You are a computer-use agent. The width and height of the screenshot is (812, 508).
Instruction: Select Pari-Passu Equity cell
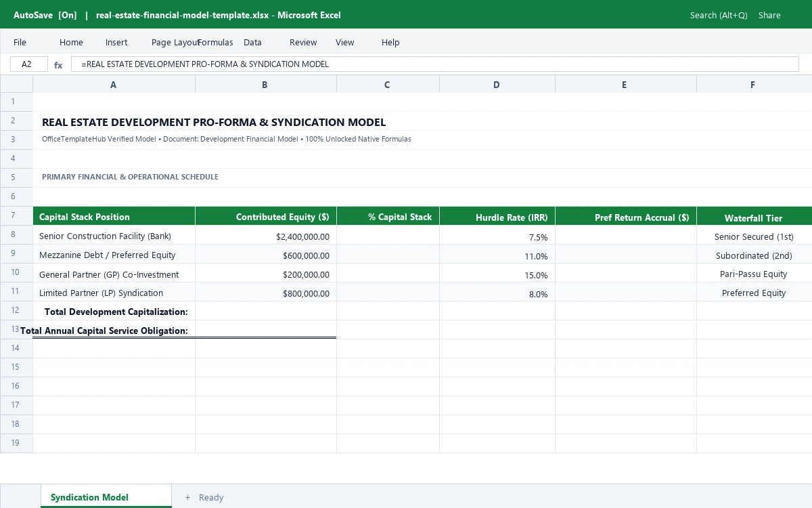(x=754, y=273)
